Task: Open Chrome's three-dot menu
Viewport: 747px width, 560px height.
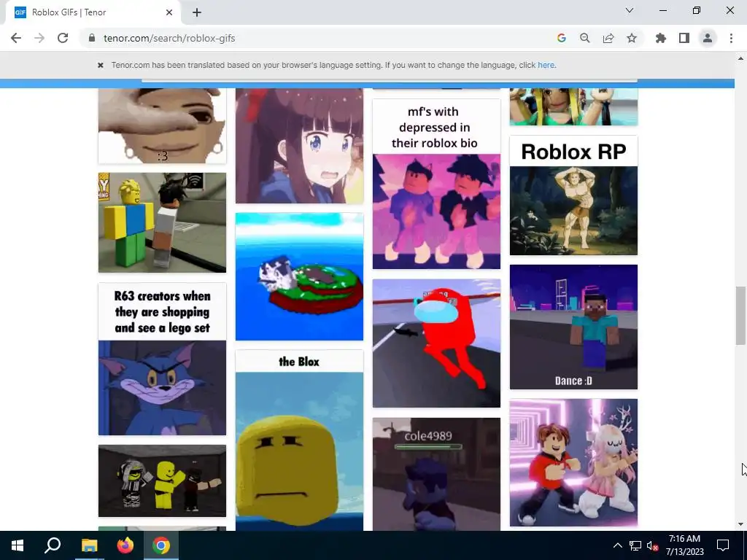Action: tap(731, 38)
